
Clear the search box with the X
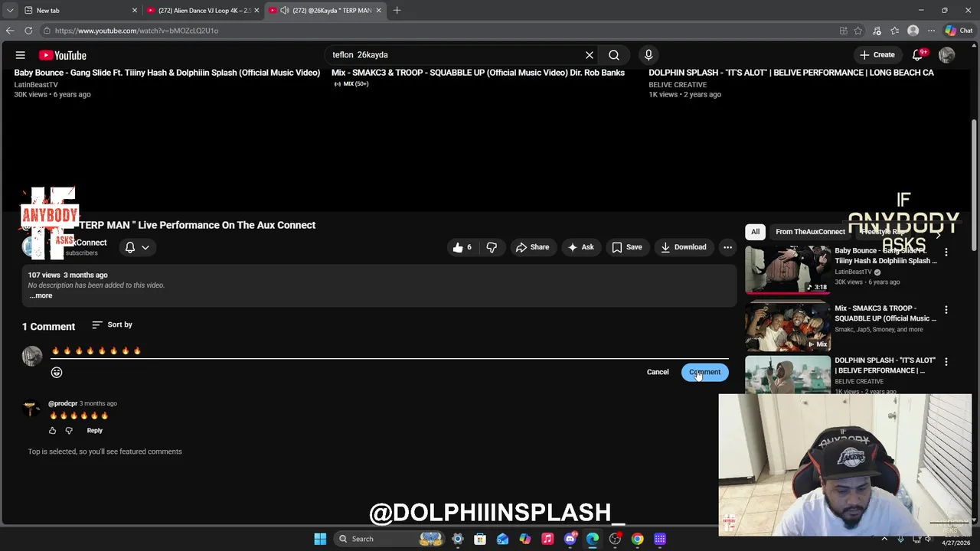click(x=590, y=55)
